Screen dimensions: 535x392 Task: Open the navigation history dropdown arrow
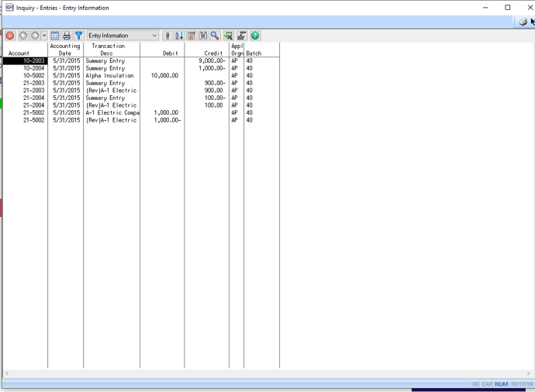point(44,36)
